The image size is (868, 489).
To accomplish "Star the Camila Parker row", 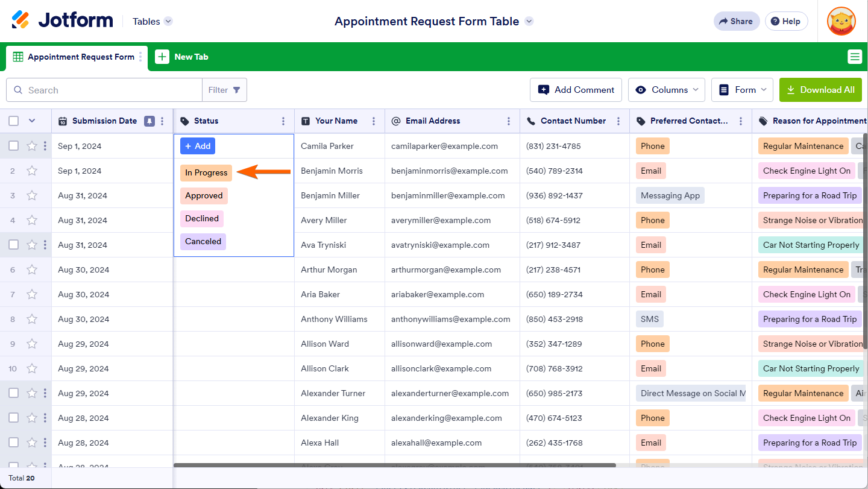I will pyautogui.click(x=32, y=146).
